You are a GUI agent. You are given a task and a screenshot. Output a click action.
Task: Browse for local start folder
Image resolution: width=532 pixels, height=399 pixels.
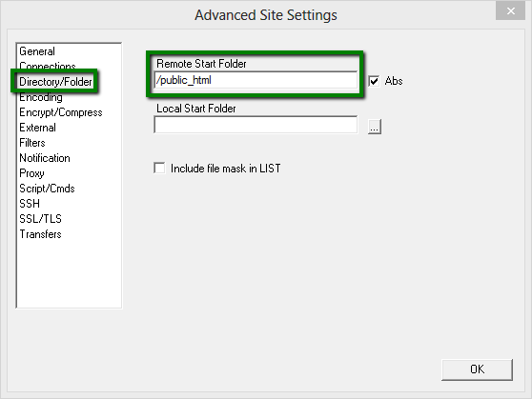375,127
